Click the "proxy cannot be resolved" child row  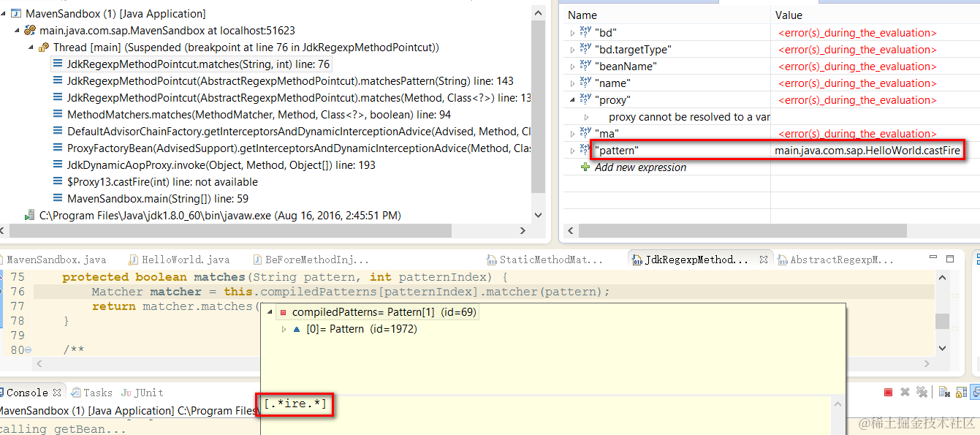(x=689, y=117)
